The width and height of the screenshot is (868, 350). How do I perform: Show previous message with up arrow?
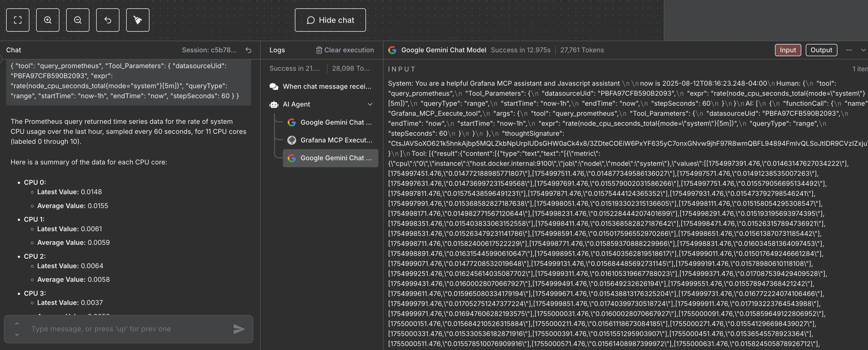point(17,324)
